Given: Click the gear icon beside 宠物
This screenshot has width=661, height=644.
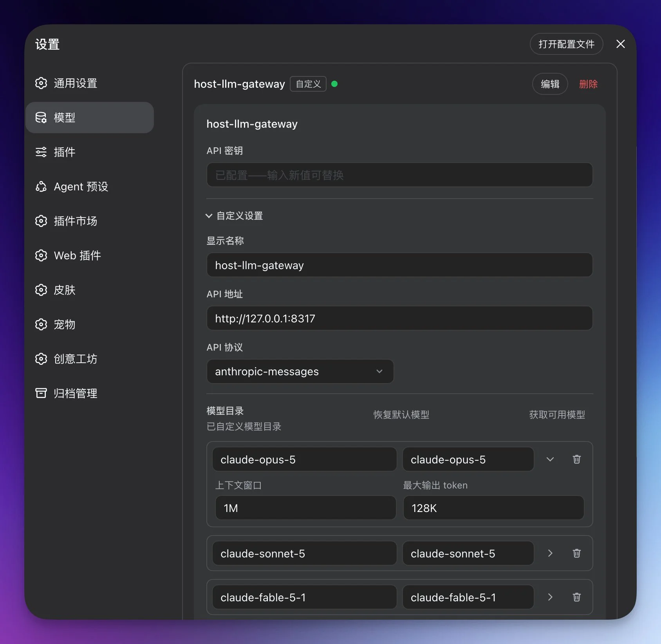Looking at the screenshot, I should 41,324.
